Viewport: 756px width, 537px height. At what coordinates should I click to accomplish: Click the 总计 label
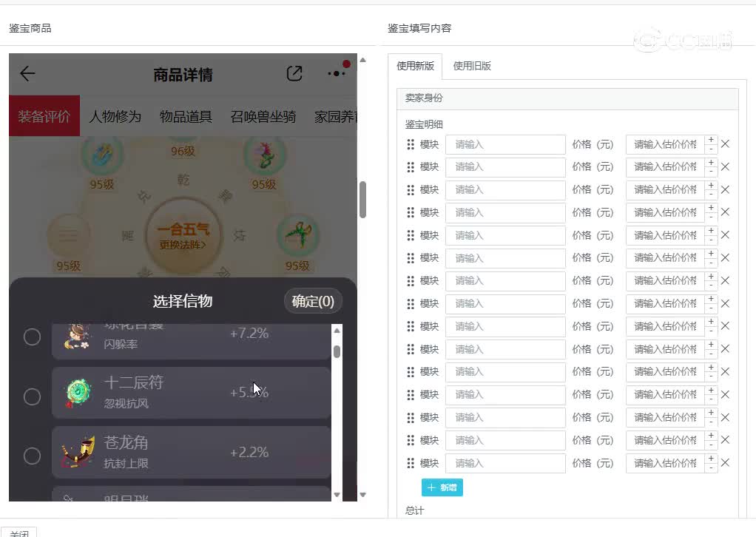(x=415, y=510)
